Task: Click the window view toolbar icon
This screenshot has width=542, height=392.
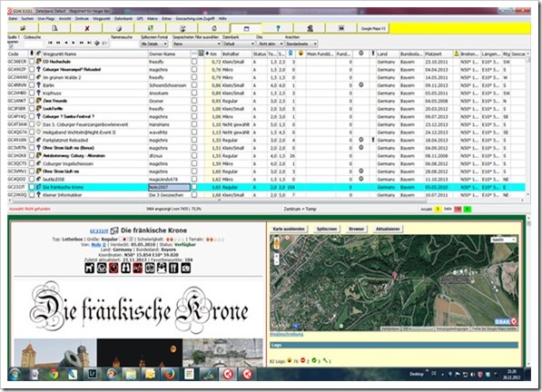Action: click(246, 28)
